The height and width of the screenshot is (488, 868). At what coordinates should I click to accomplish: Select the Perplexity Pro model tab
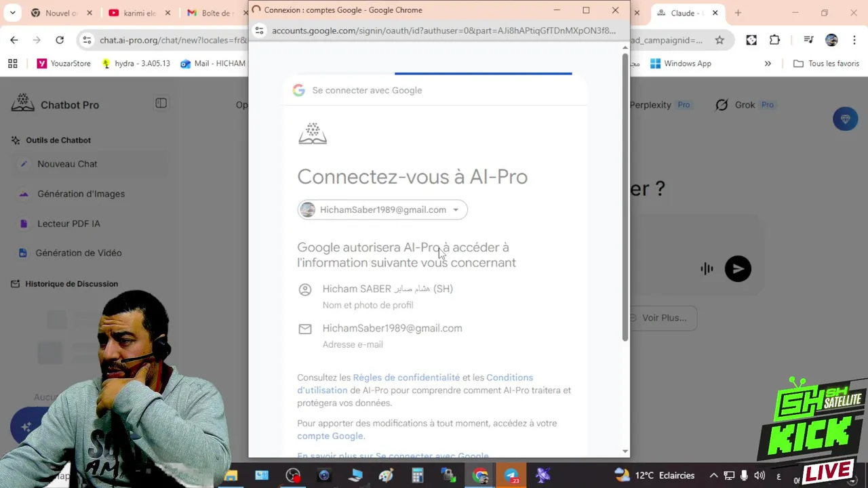pyautogui.click(x=660, y=105)
